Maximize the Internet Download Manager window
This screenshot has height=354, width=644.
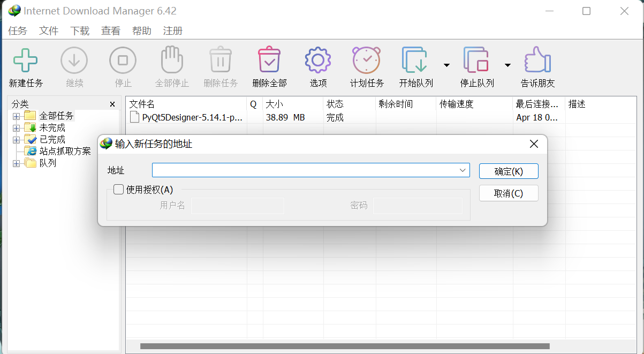click(586, 11)
